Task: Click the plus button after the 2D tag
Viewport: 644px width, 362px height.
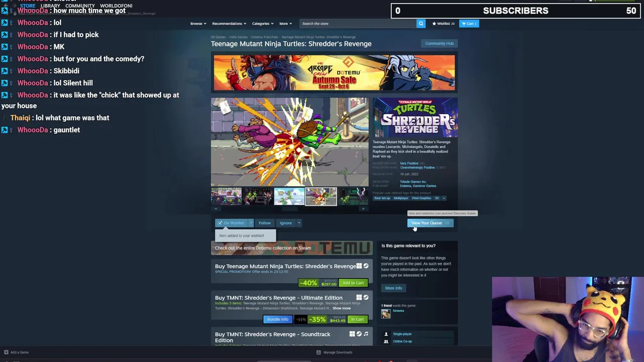Action: [443, 198]
